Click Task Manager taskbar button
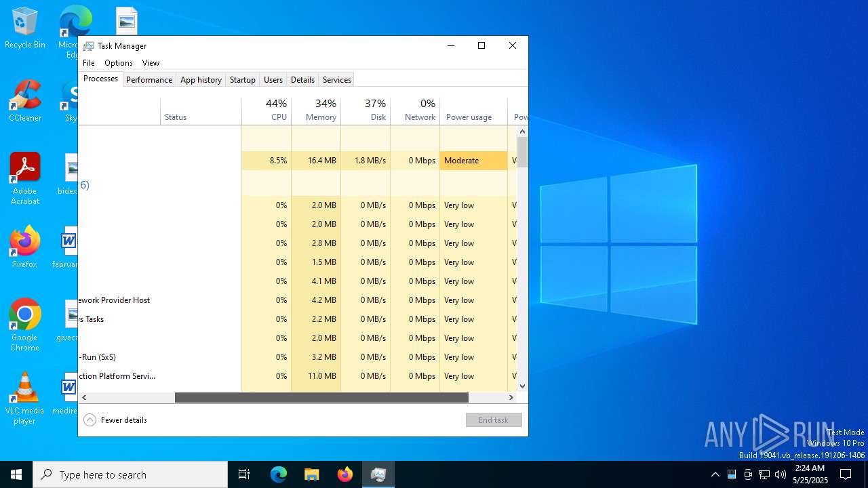 [x=378, y=474]
